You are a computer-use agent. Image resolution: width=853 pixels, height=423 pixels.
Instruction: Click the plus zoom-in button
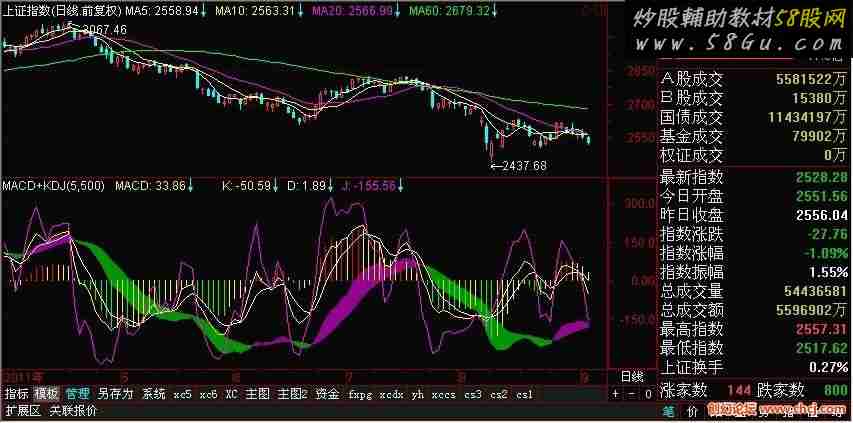point(615,394)
